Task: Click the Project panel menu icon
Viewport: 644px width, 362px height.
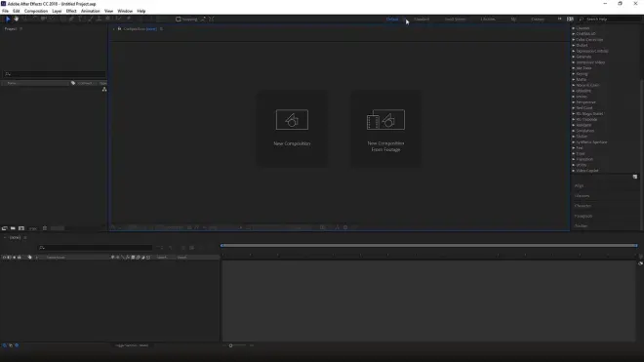Action: click(x=20, y=28)
